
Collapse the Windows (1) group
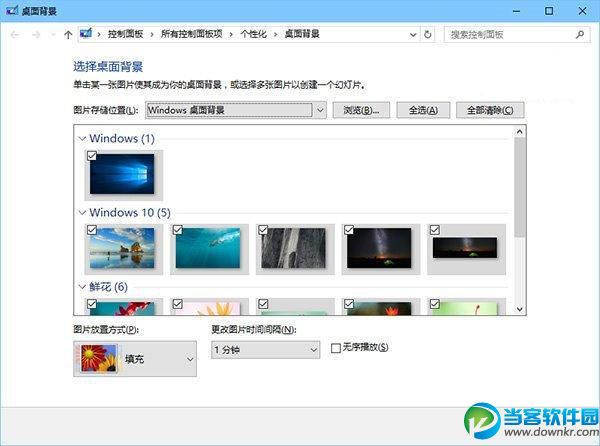click(82, 138)
